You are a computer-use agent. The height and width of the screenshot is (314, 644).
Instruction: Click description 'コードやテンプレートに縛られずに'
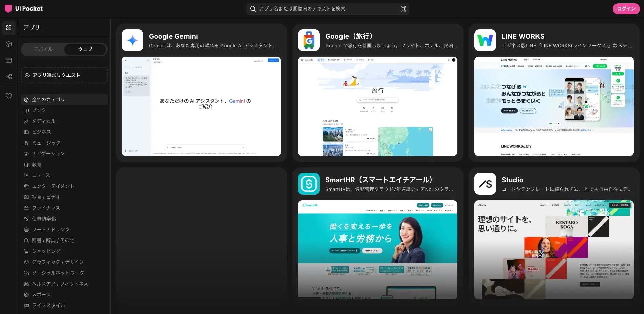(567, 189)
